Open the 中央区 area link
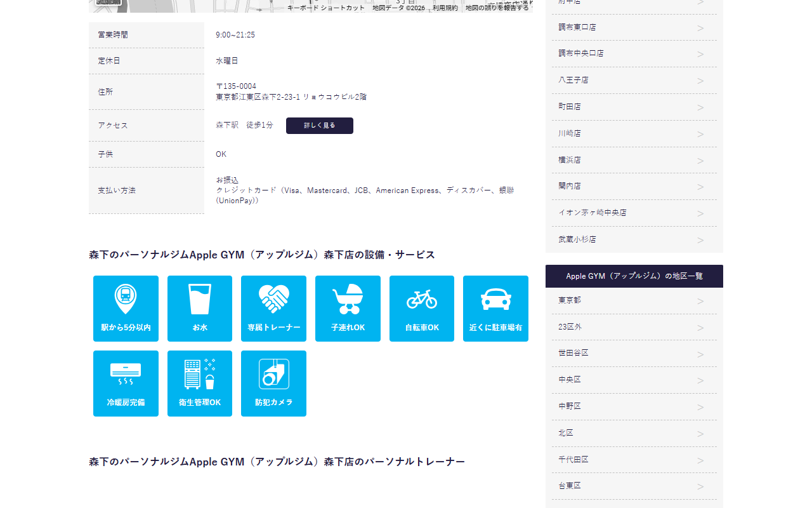The height and width of the screenshot is (508, 812). 634,380
